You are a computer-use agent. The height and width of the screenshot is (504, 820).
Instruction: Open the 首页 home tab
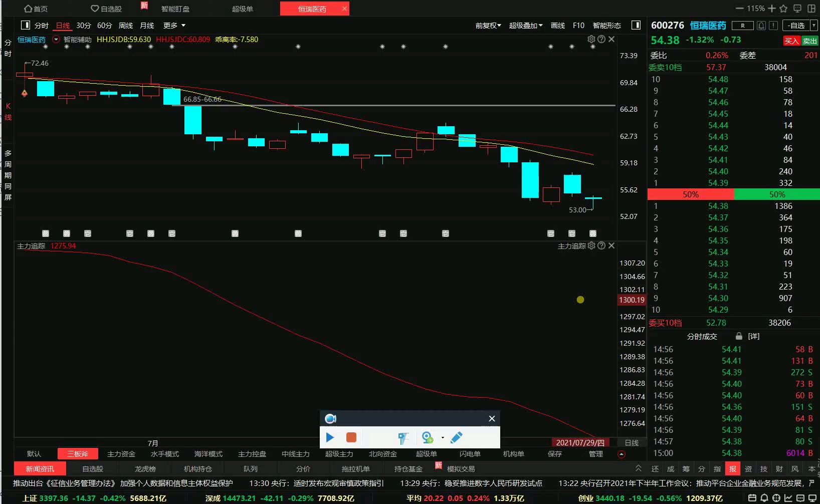(x=36, y=9)
